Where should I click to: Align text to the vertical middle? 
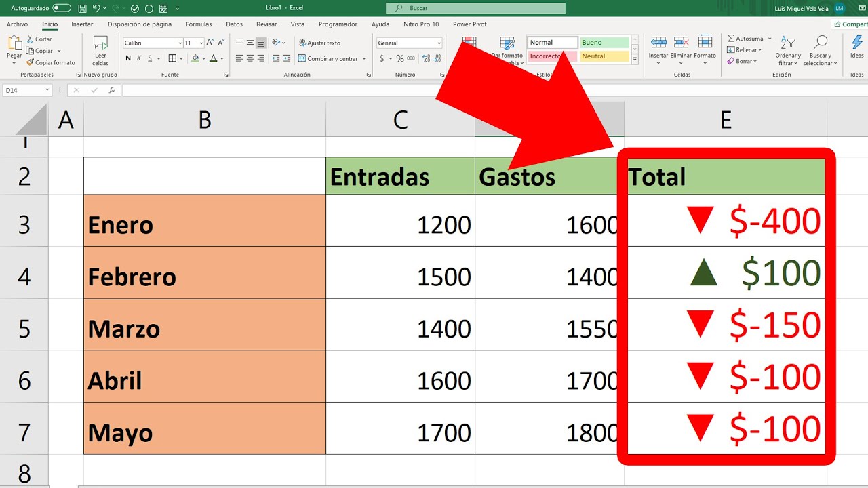(250, 43)
